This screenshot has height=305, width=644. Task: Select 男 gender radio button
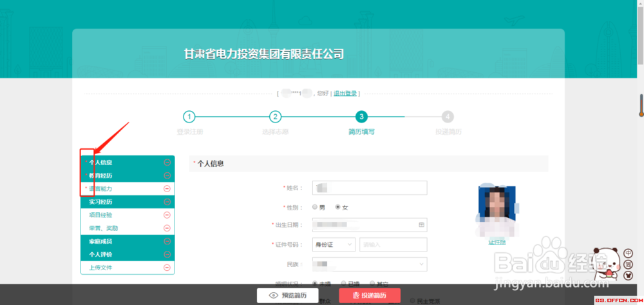315,207
